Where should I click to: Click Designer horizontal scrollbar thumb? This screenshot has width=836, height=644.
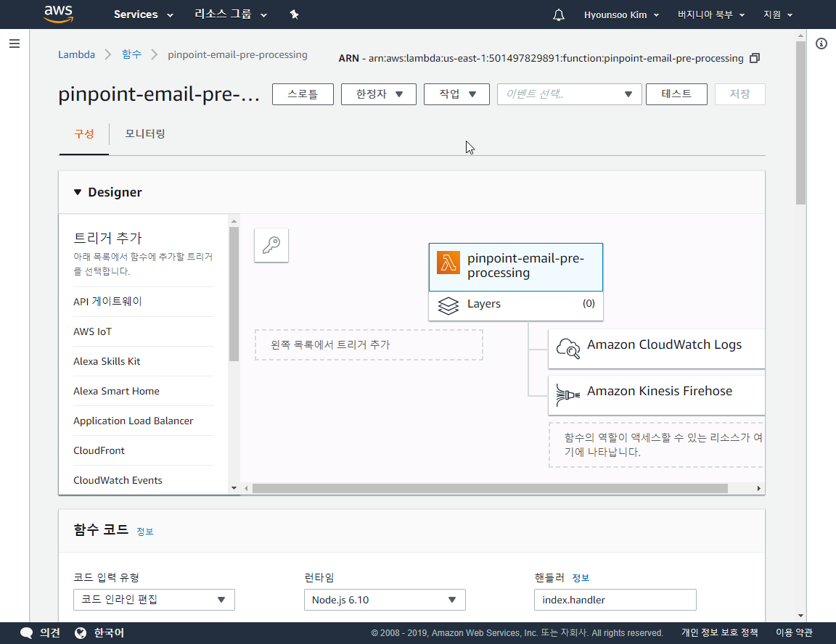490,489
